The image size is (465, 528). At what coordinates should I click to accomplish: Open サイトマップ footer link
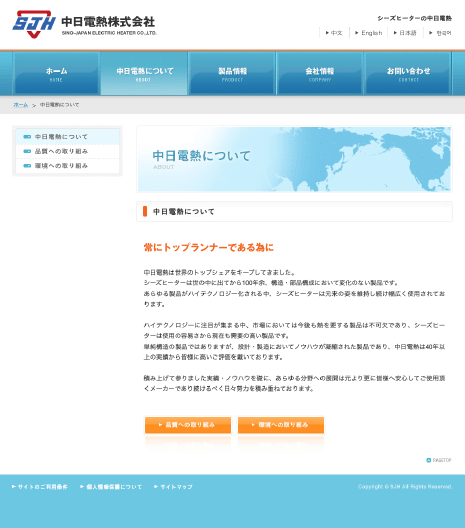[173, 487]
